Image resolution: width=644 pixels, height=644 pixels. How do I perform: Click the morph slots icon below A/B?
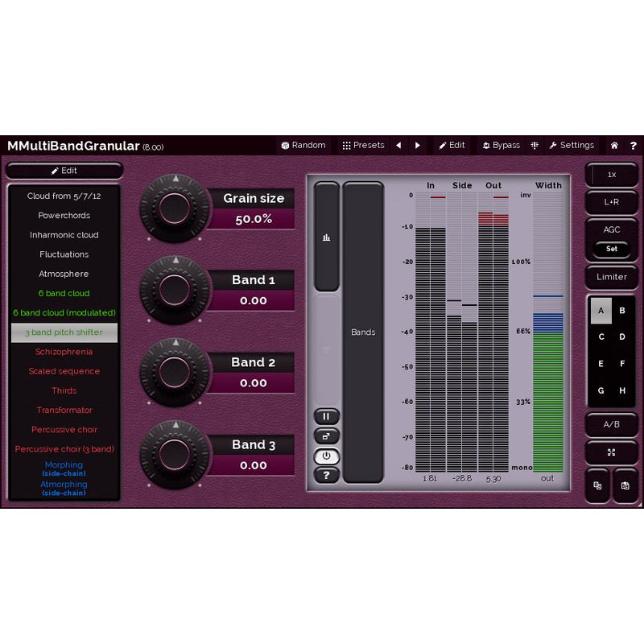pos(612,452)
